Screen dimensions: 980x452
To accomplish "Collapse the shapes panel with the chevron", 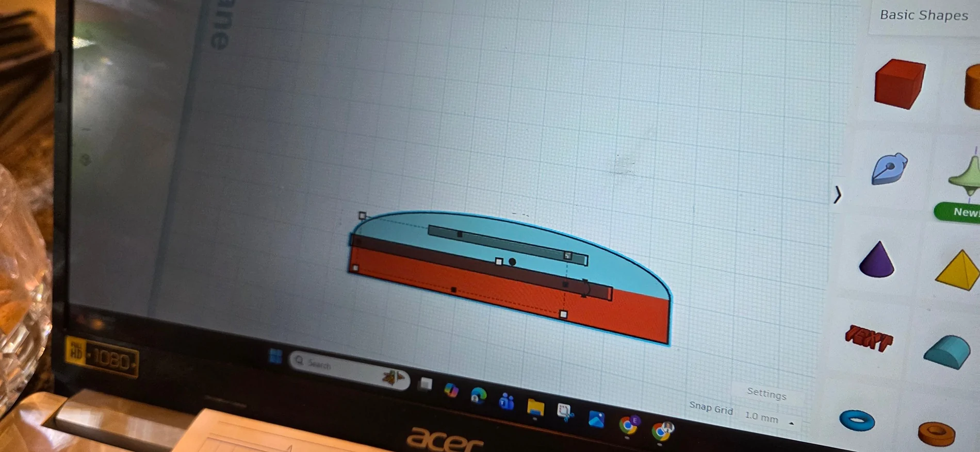I will tap(838, 195).
